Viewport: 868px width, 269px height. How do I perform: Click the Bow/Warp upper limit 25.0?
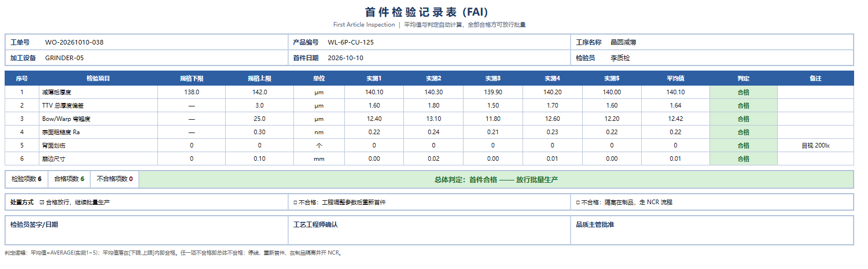pos(259,119)
